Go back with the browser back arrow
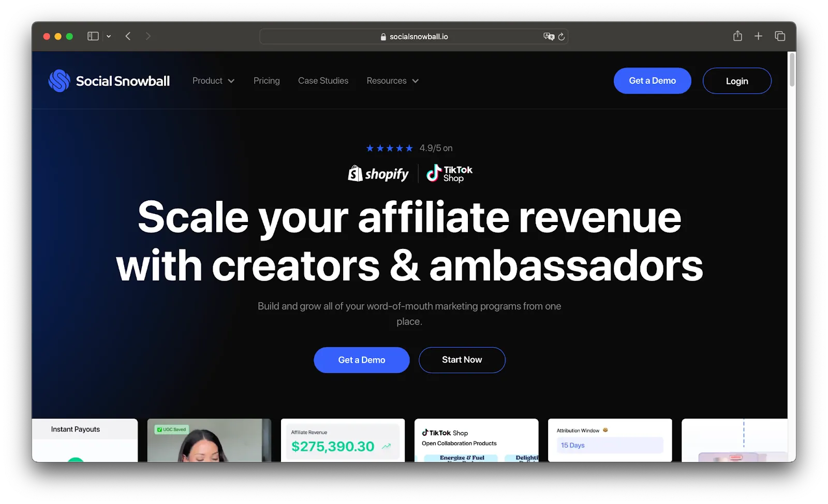Image resolution: width=828 pixels, height=504 pixels. (128, 36)
